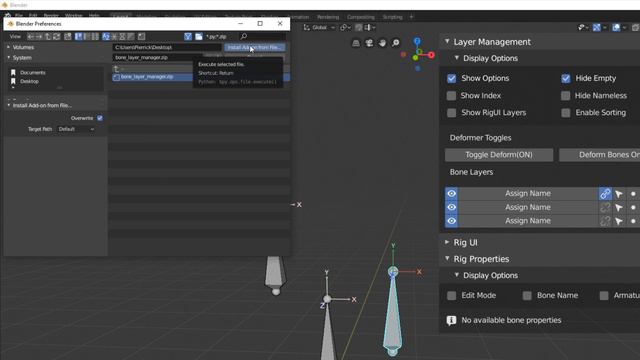This screenshot has width=640, height=360.
Task: Toggle the camera view icon in viewport
Action: (369, 43)
